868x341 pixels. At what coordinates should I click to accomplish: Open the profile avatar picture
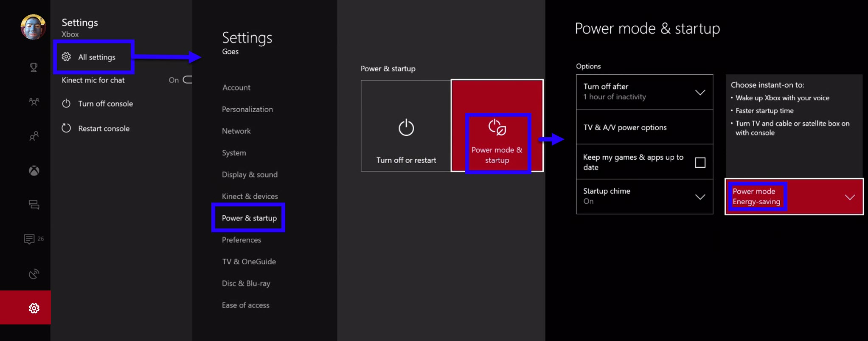point(33,27)
